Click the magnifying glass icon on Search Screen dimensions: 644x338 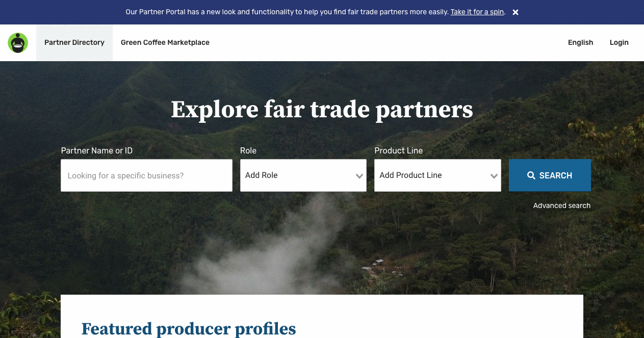pyautogui.click(x=531, y=175)
